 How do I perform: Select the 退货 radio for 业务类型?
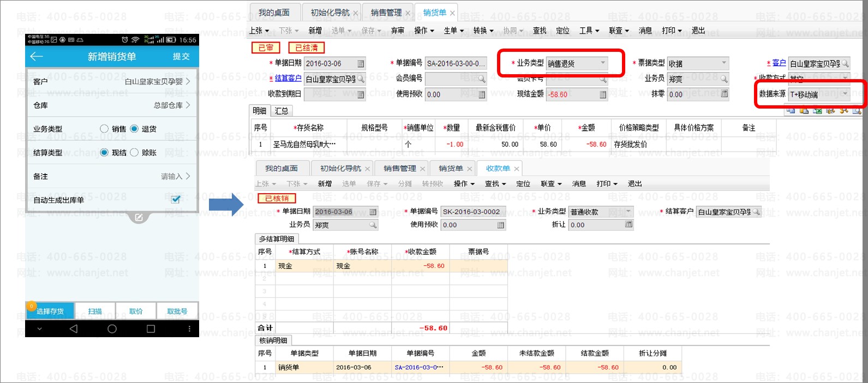click(134, 129)
